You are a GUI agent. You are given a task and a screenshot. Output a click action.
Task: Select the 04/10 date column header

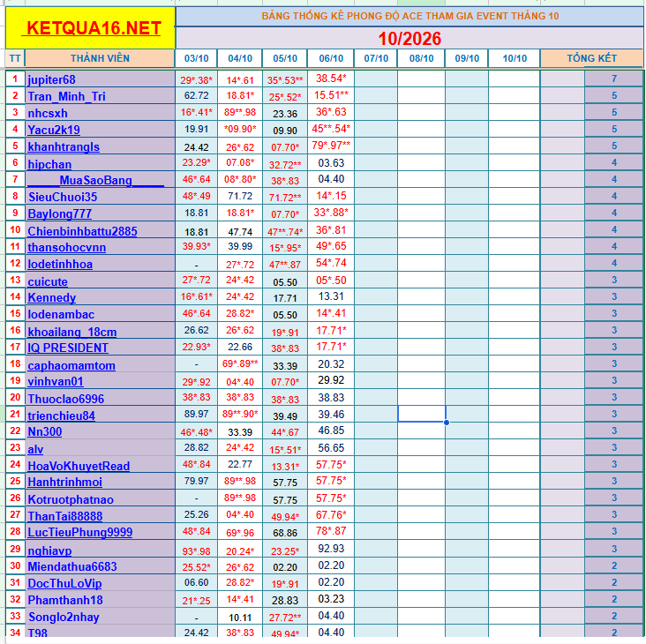(x=240, y=58)
